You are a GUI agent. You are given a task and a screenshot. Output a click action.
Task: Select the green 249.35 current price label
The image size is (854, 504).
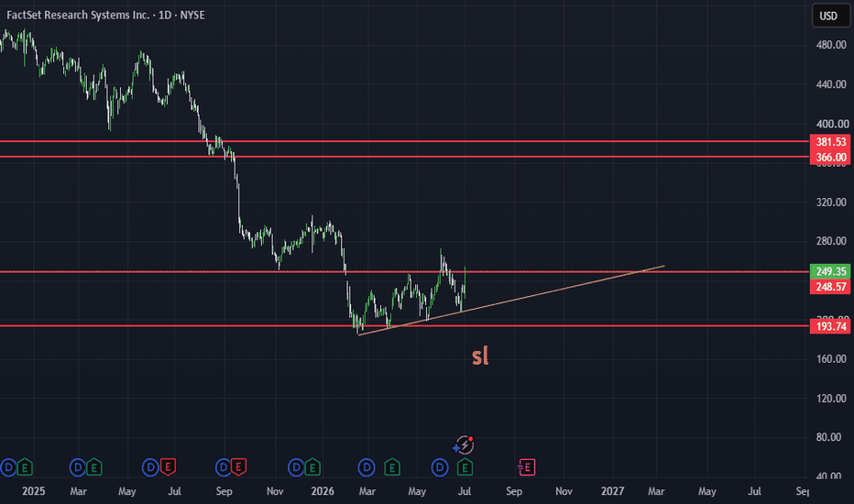point(830,271)
